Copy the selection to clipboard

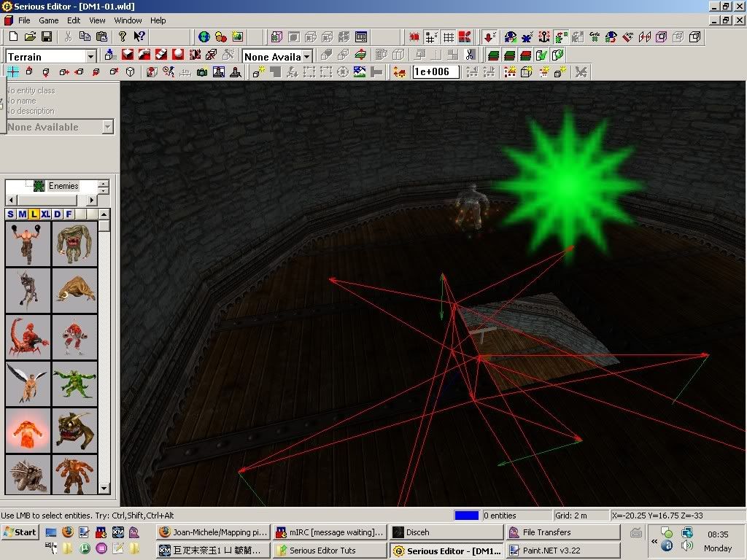[85, 36]
